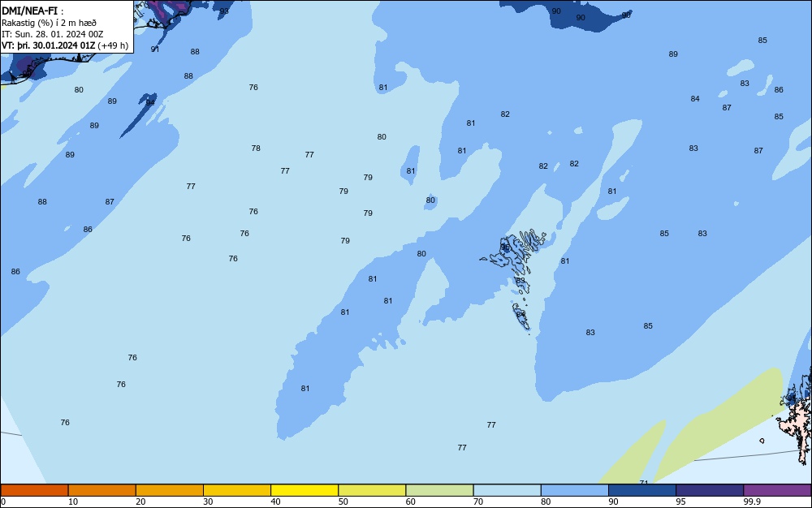Select the pale blue 70–80 legend swatch

point(507,490)
